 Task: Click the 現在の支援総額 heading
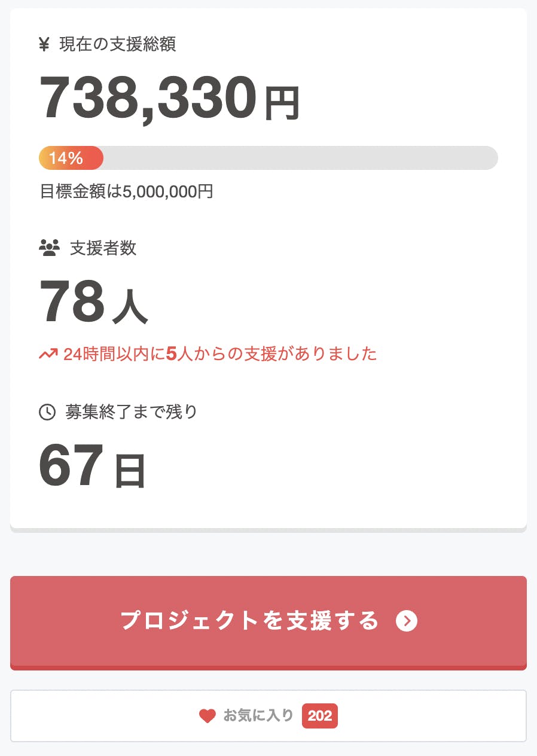pyautogui.click(x=117, y=45)
